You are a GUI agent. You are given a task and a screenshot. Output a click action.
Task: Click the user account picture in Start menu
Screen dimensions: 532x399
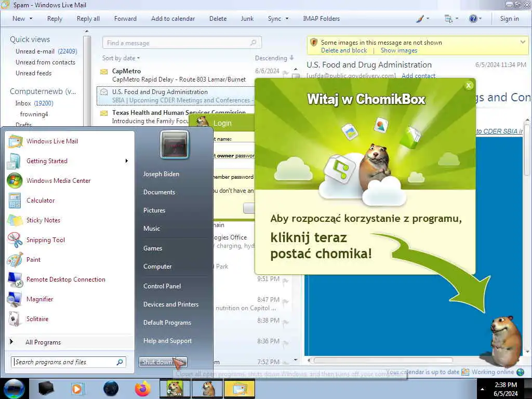[175, 144]
